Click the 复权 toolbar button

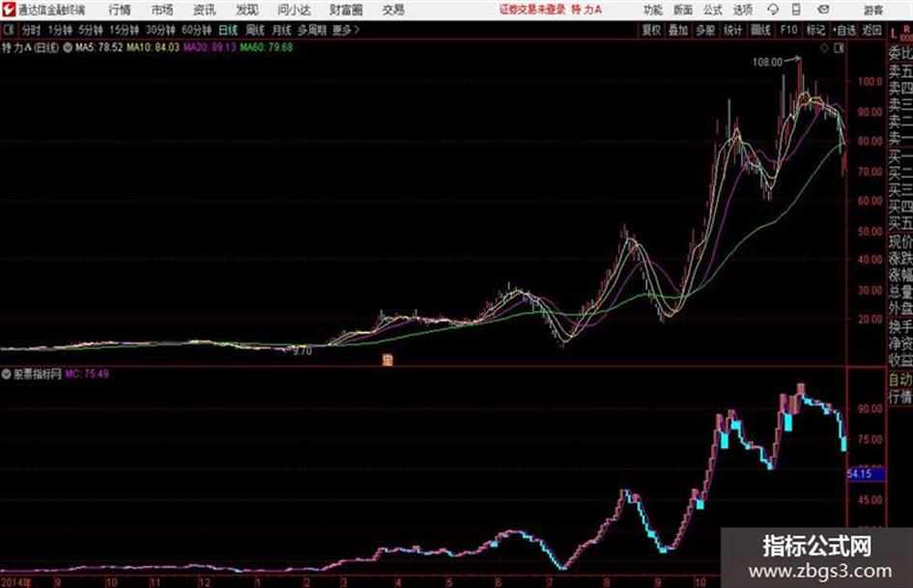651,30
